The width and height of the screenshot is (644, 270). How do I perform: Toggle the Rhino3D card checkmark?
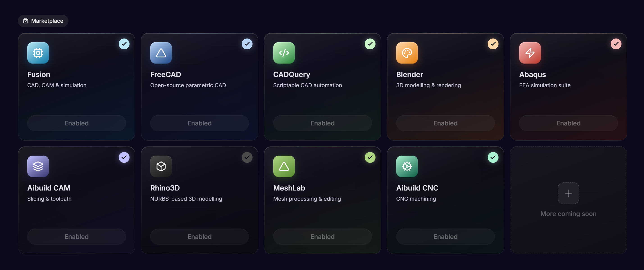click(x=247, y=157)
